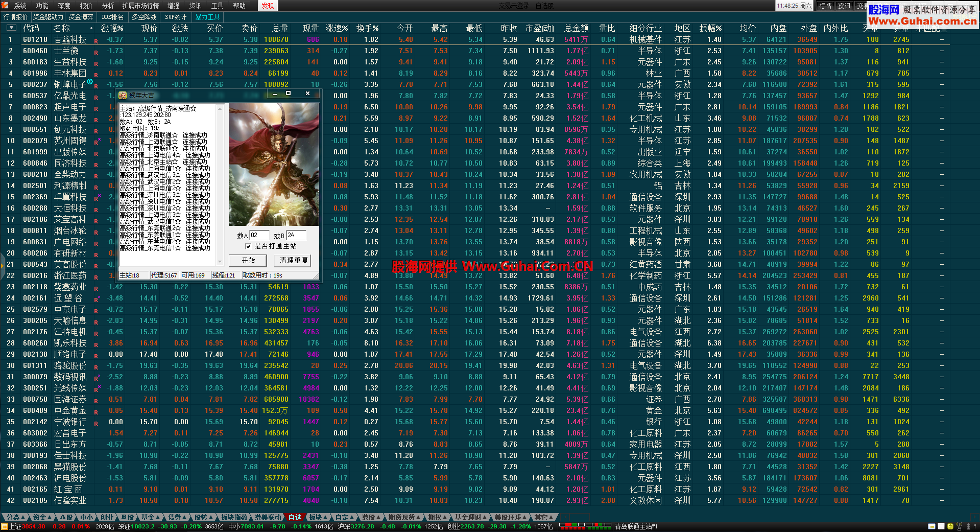Expand the 板块 bottom tab menu

click(317, 517)
